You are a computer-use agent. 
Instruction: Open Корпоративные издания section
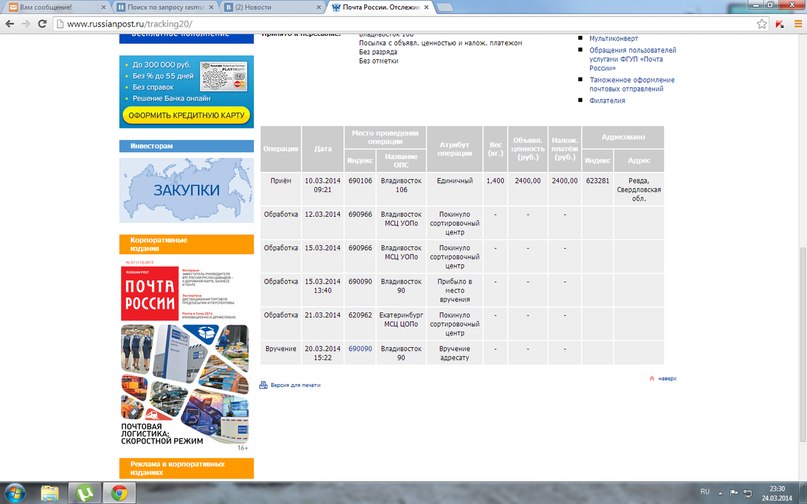186,244
